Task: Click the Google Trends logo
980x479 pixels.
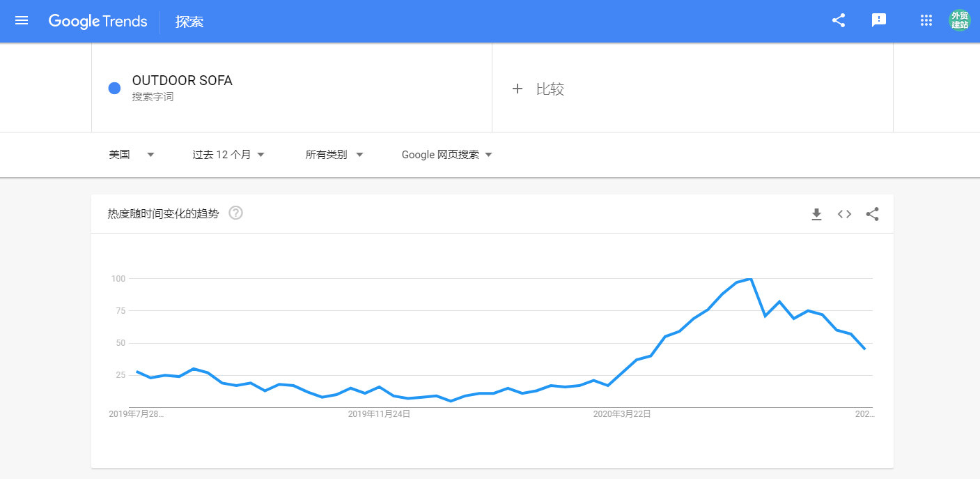Action: point(98,21)
